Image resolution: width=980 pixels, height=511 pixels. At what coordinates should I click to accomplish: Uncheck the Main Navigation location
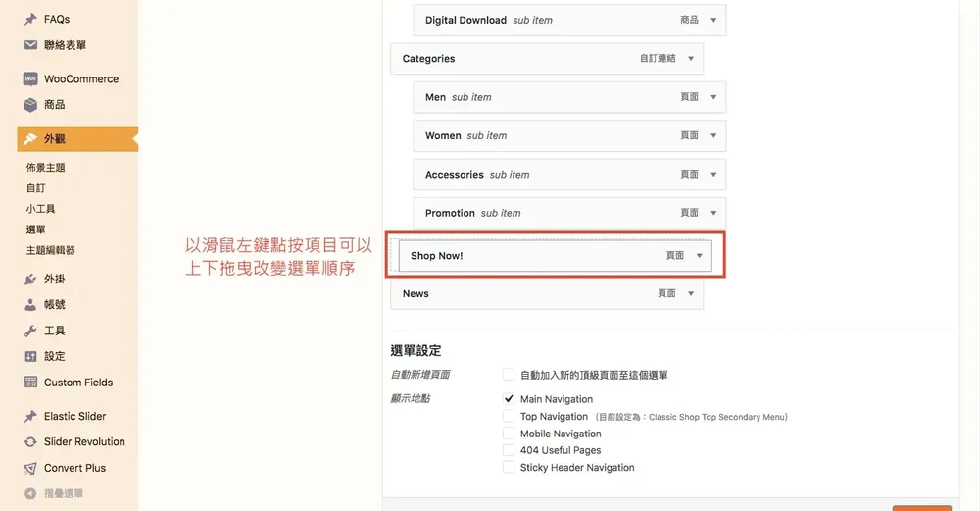509,398
